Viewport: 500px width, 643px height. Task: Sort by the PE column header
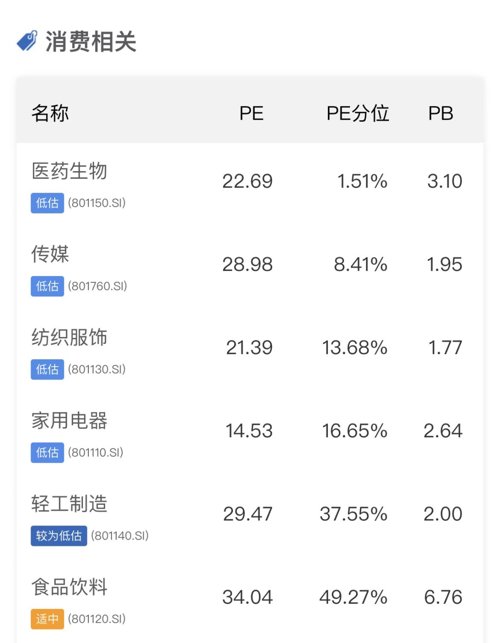(251, 113)
